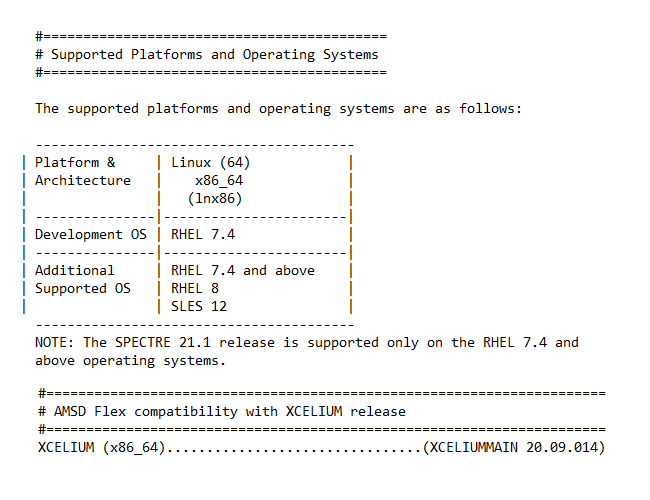The height and width of the screenshot is (500, 650).
Task: Click the 'RHEL 8' table entry
Action: point(195,288)
